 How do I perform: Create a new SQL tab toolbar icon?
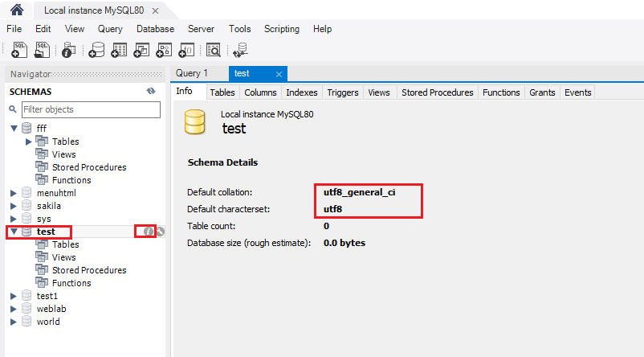[x=19, y=50]
